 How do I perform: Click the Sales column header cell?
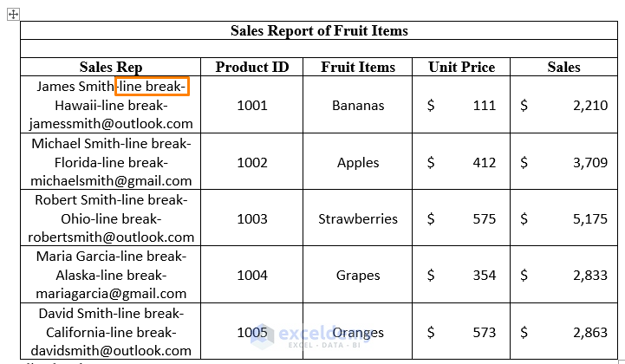tap(563, 67)
